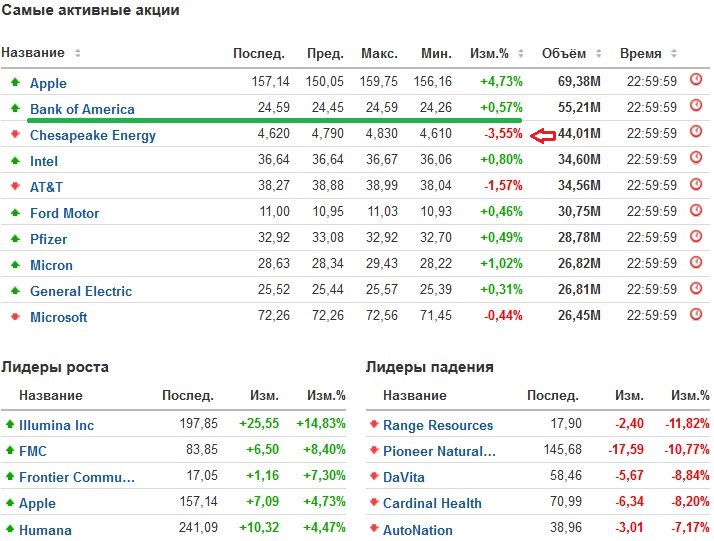This screenshot has width=714, height=541.
Task: Click the clock icon in Apple row
Action: pyautogui.click(x=697, y=79)
